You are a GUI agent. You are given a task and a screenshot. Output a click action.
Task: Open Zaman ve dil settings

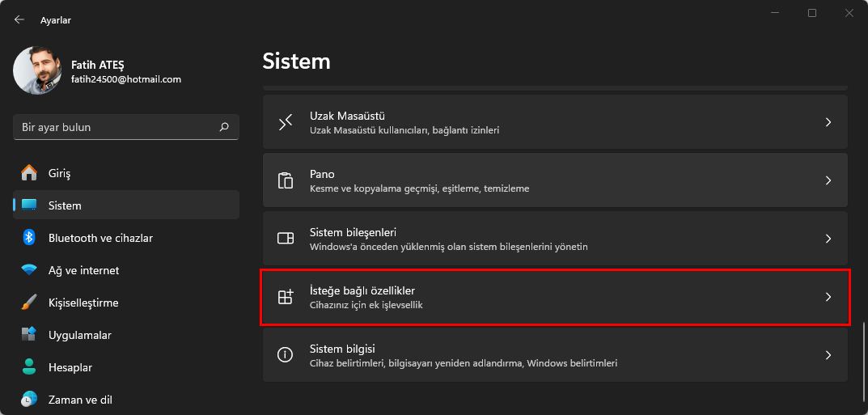[126, 400]
